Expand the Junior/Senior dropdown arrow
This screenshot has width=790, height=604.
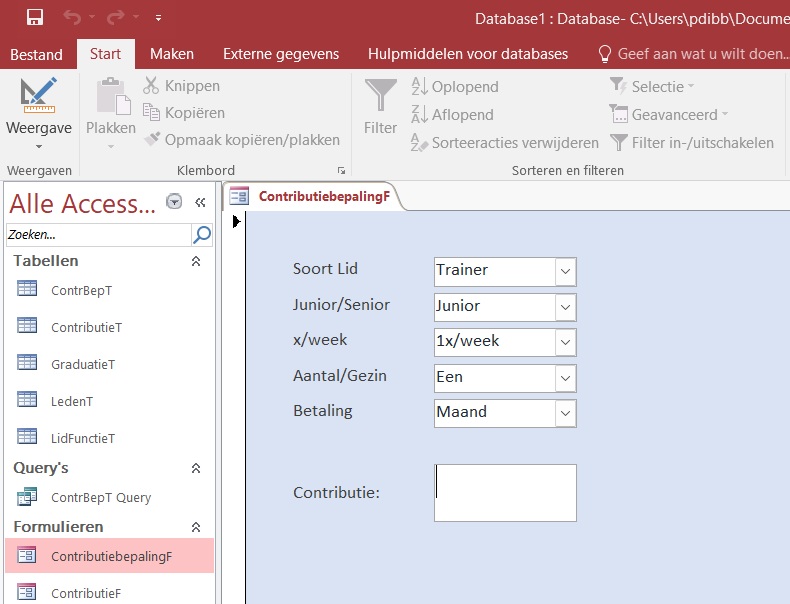click(x=566, y=307)
